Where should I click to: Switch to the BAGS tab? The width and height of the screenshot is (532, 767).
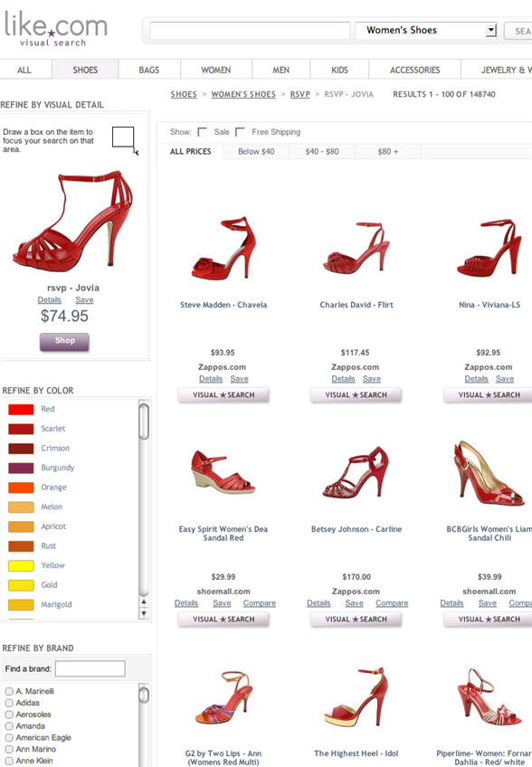148,70
